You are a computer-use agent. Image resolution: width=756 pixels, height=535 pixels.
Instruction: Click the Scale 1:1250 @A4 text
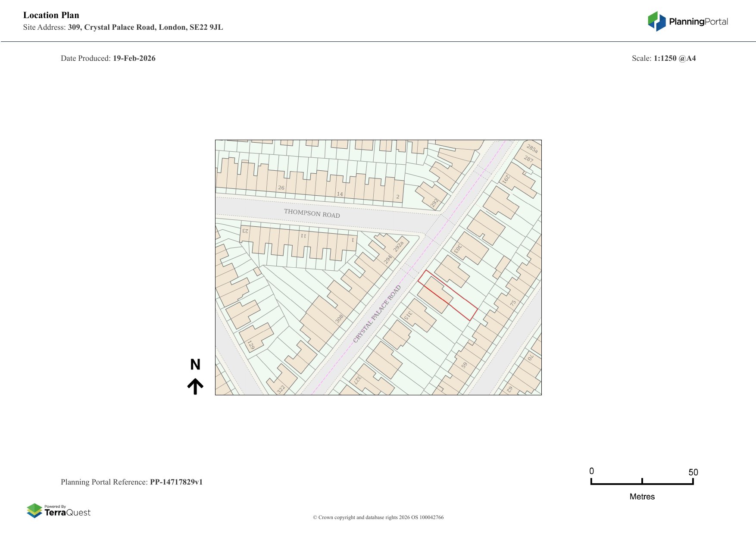pyautogui.click(x=663, y=58)
